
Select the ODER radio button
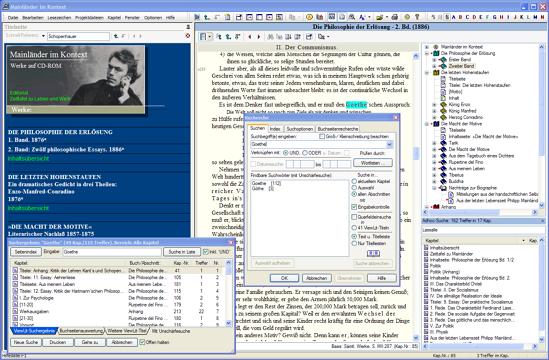tap(305, 153)
